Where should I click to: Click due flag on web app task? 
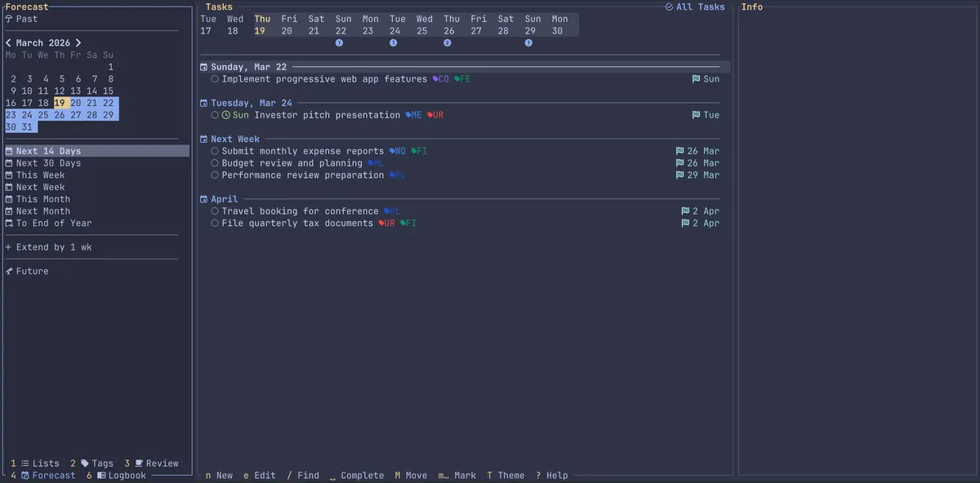click(706, 79)
